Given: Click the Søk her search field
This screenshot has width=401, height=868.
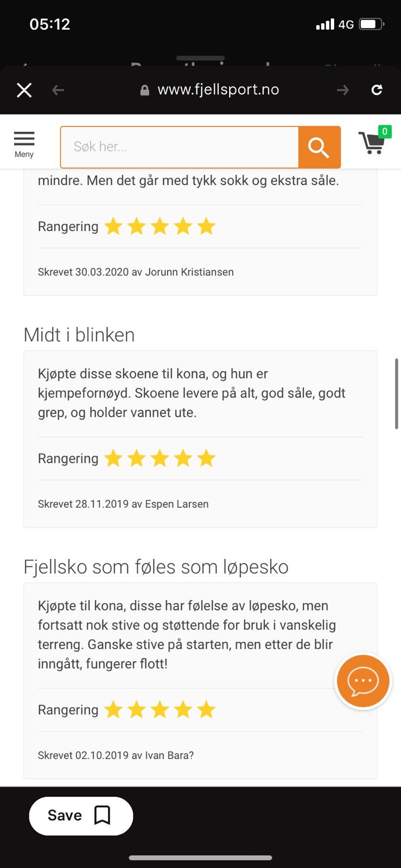Looking at the screenshot, I should [180, 147].
